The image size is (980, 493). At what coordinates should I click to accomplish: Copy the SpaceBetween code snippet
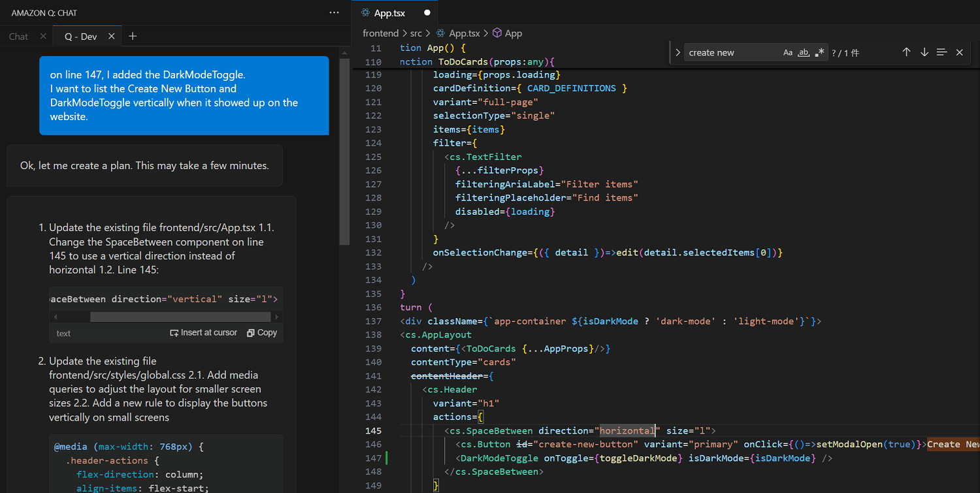point(262,332)
